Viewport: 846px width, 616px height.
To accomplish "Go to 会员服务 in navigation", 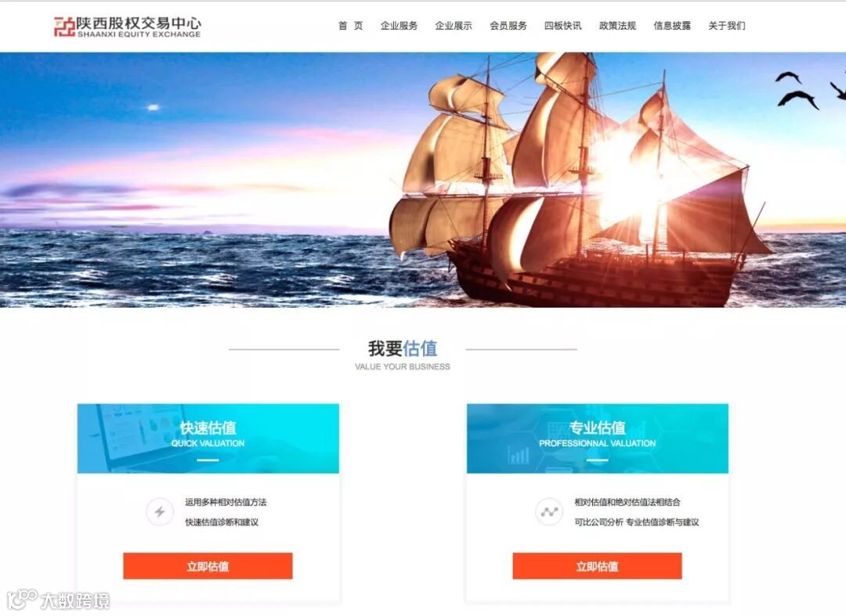I will (508, 26).
